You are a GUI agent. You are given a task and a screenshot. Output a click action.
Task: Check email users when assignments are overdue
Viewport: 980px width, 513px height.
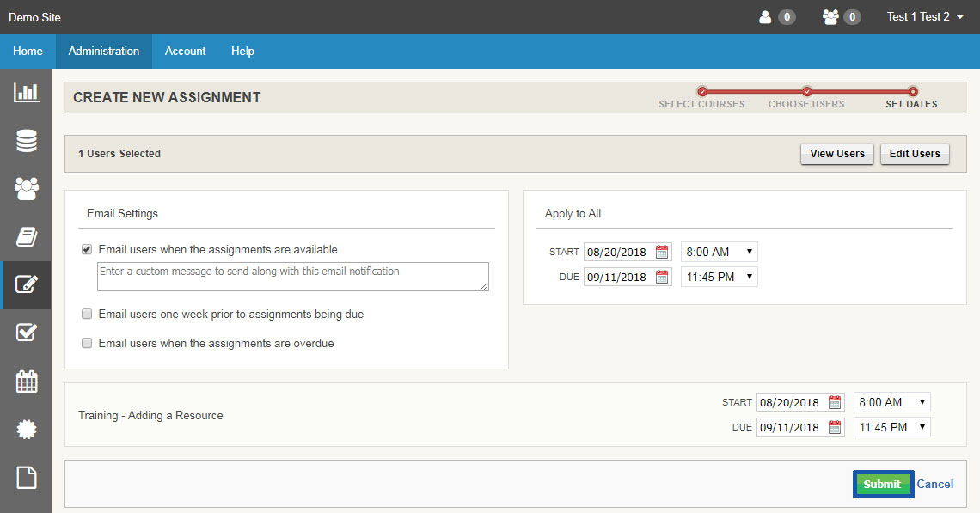tap(86, 342)
